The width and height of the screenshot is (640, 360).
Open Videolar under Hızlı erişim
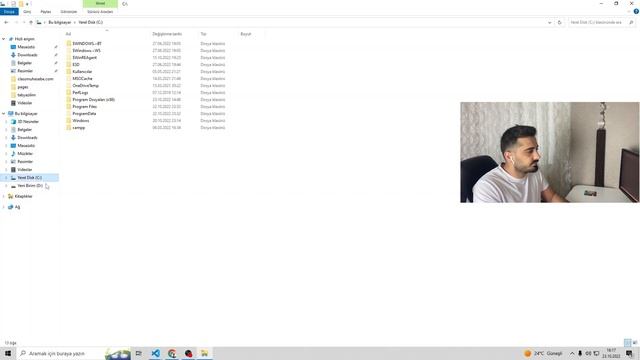[24, 103]
